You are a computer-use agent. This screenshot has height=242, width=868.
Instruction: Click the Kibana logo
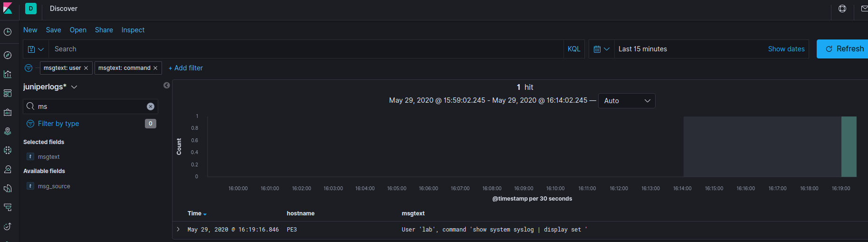(x=8, y=9)
